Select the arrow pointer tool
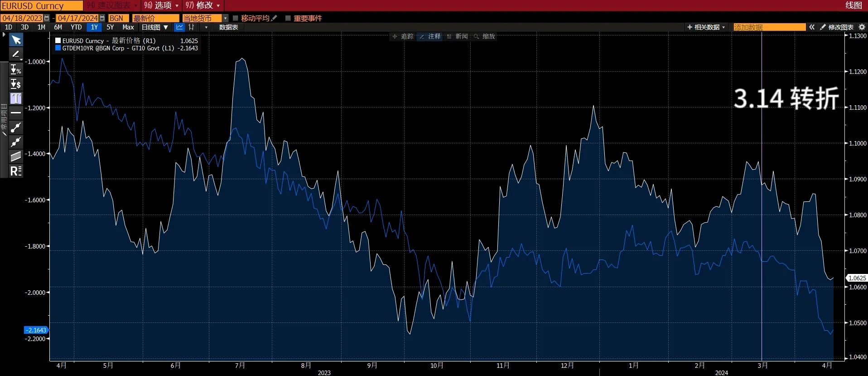 [16, 40]
